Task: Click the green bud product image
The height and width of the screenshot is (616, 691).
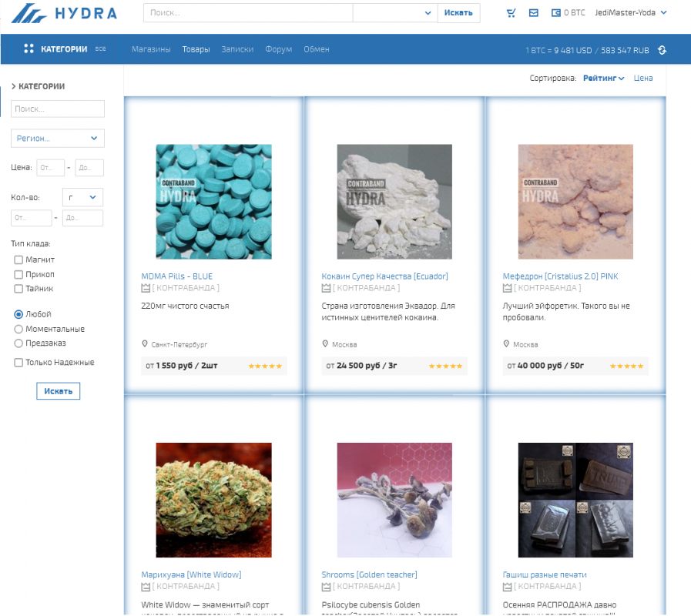Action: coord(213,500)
